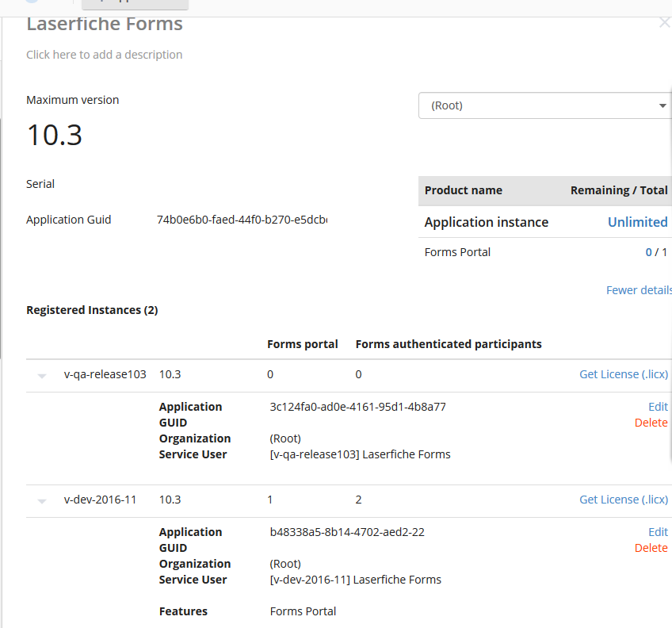Click the Application Guid label
This screenshot has width=672, height=628.
point(69,220)
